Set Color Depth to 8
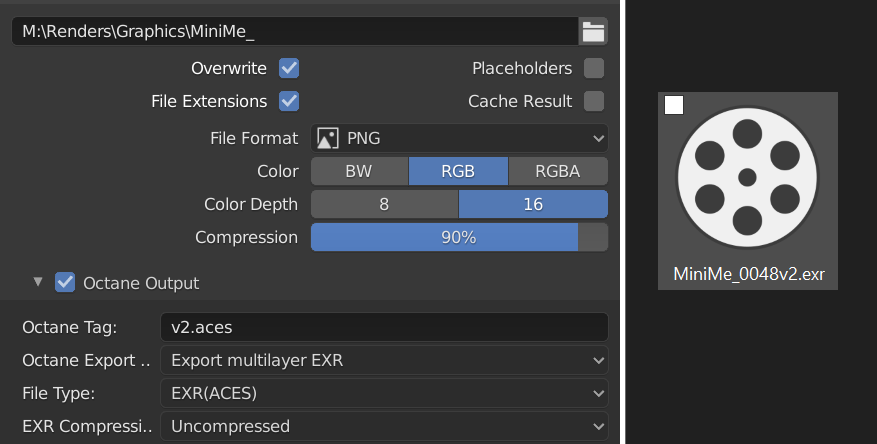 384,204
